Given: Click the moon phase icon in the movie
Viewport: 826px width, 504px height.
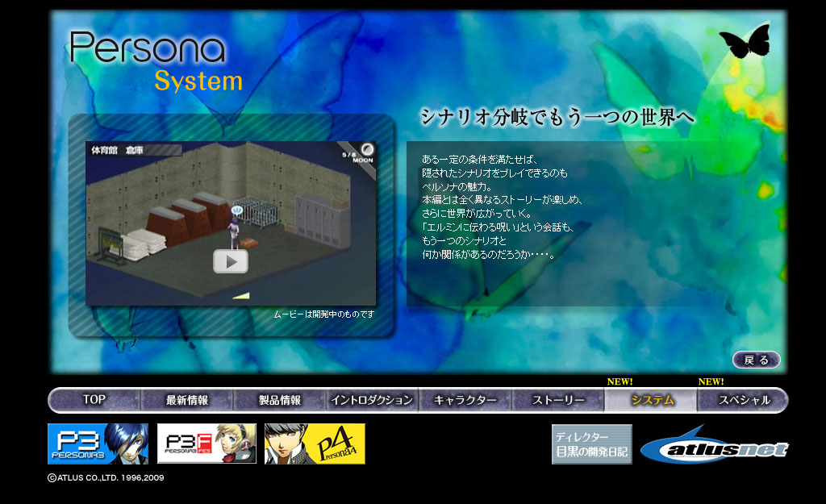Looking at the screenshot, I should coord(367,149).
